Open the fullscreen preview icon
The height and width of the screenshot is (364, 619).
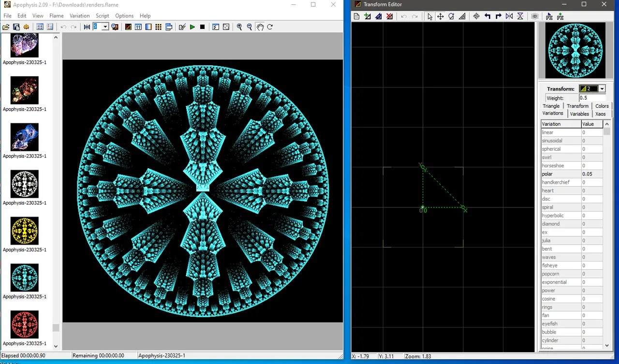115,27
